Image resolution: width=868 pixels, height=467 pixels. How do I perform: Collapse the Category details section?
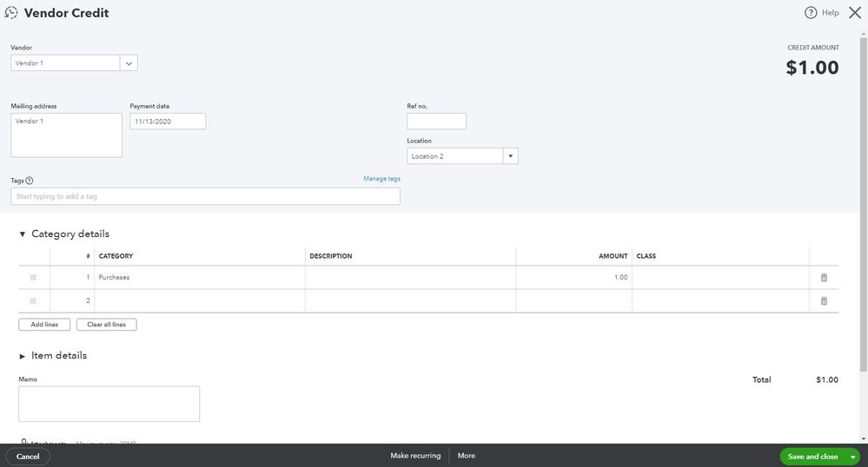[x=22, y=234]
